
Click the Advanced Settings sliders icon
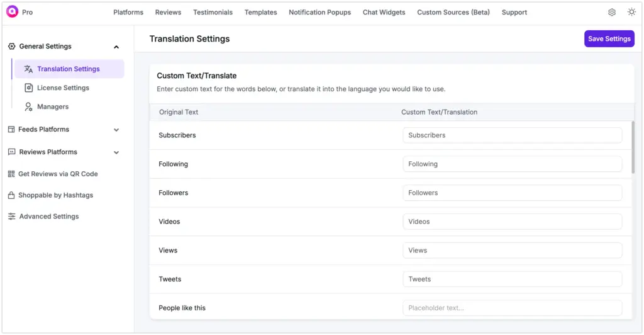11,216
